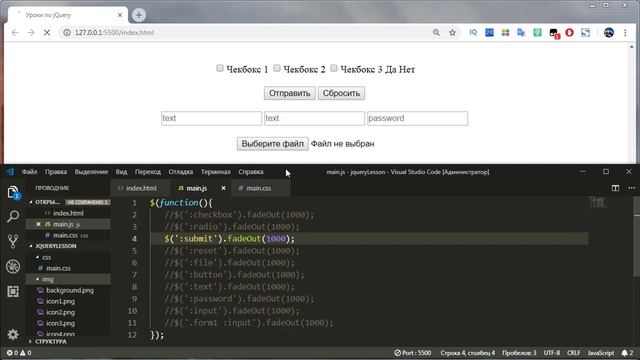Open the Вид menu
Screen dimensions: 640x360
coord(121,172)
